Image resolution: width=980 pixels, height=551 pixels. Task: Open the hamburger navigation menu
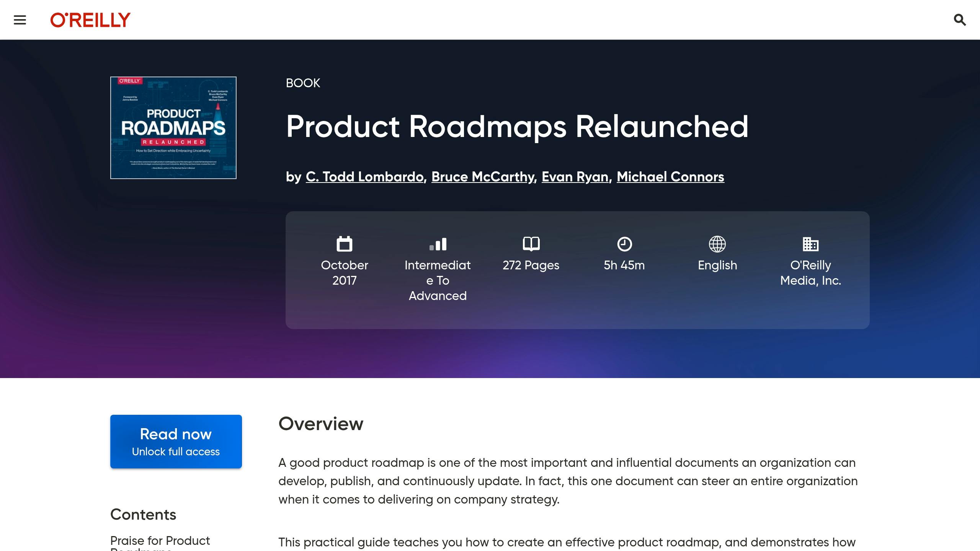click(x=20, y=20)
